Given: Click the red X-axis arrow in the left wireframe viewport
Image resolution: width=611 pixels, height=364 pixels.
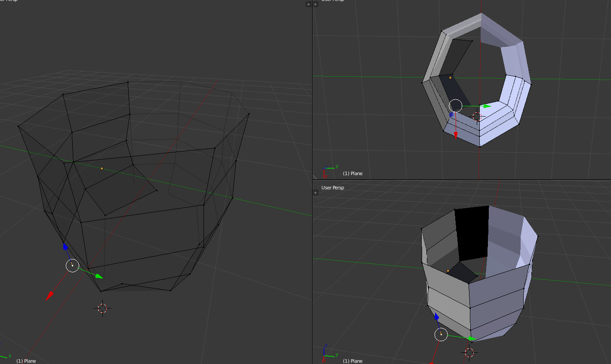Looking at the screenshot, I should click(x=50, y=296).
